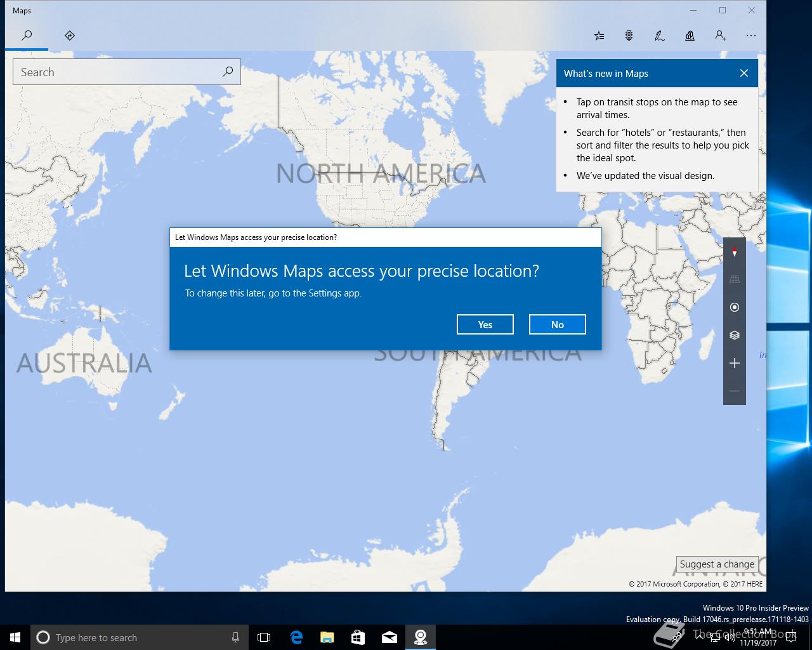Open Task View from the taskbar
812x650 pixels.
264,637
